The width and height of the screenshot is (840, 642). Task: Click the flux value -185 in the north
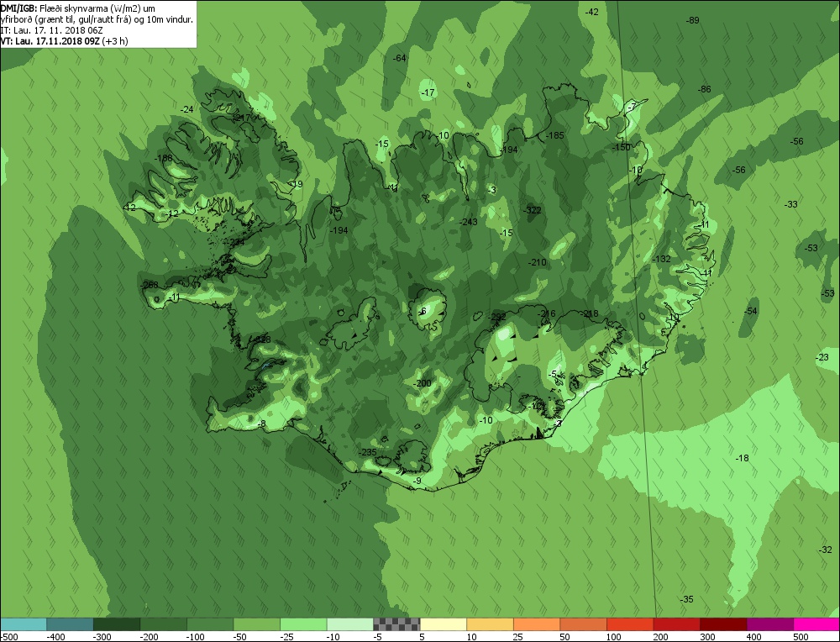click(554, 135)
